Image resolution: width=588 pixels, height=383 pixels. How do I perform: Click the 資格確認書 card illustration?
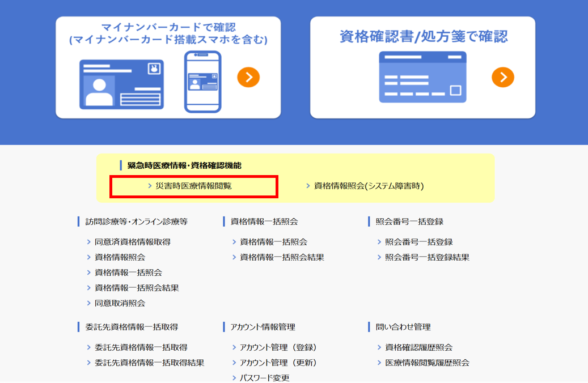(x=422, y=77)
